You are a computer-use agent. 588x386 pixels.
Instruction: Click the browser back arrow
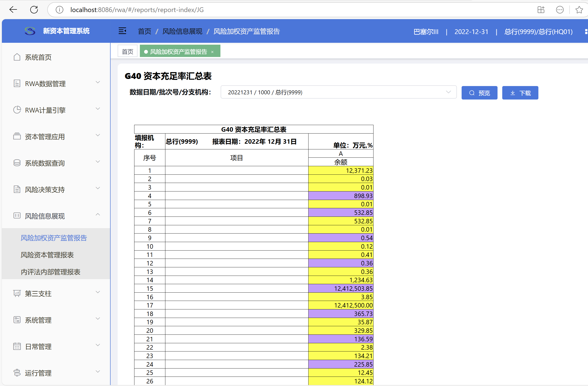click(13, 10)
